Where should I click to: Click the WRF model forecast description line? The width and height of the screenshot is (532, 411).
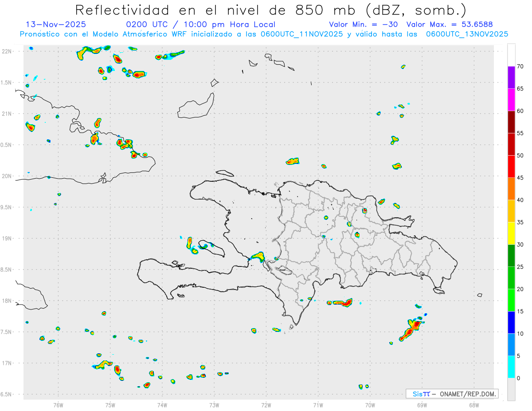point(264,34)
